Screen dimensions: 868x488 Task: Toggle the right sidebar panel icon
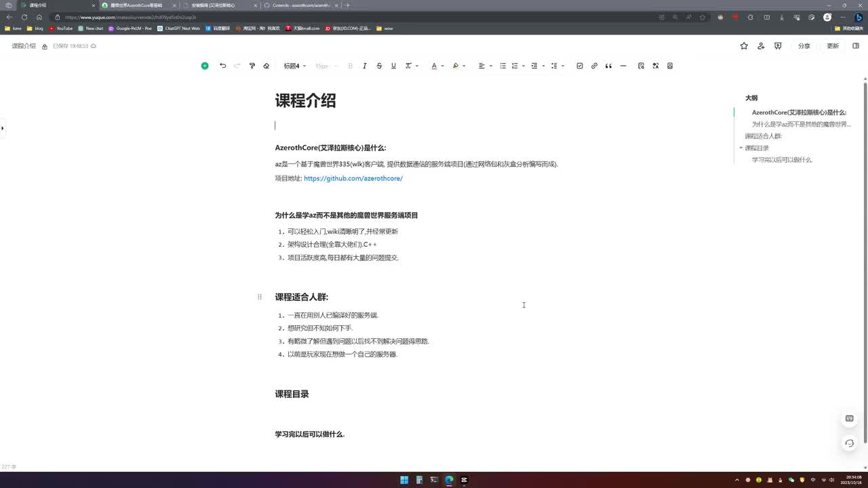(x=856, y=46)
